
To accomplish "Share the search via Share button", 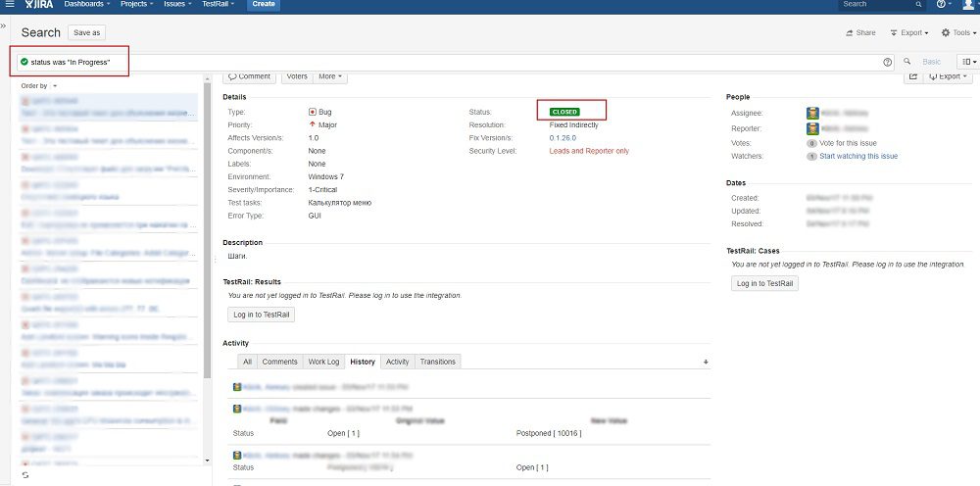I will (x=860, y=32).
